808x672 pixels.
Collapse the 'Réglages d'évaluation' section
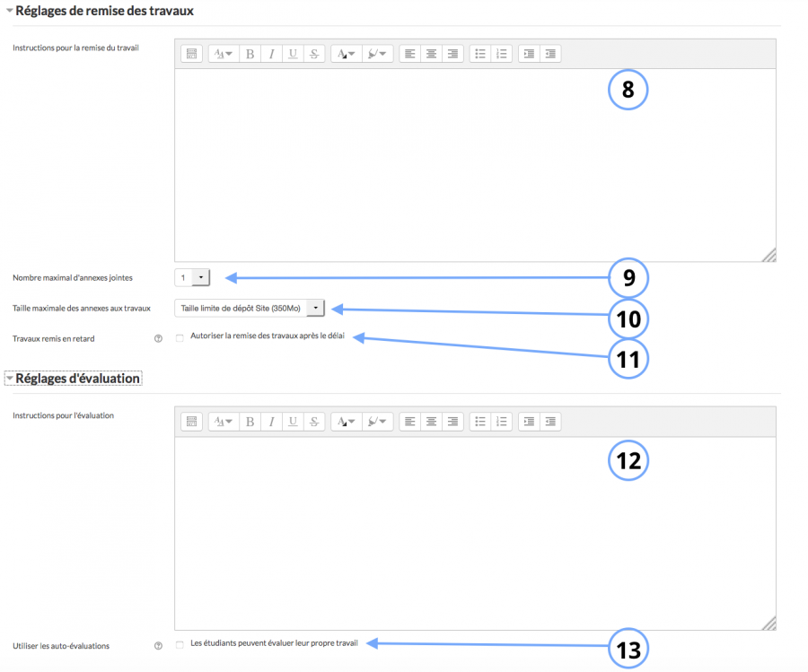coord(9,378)
